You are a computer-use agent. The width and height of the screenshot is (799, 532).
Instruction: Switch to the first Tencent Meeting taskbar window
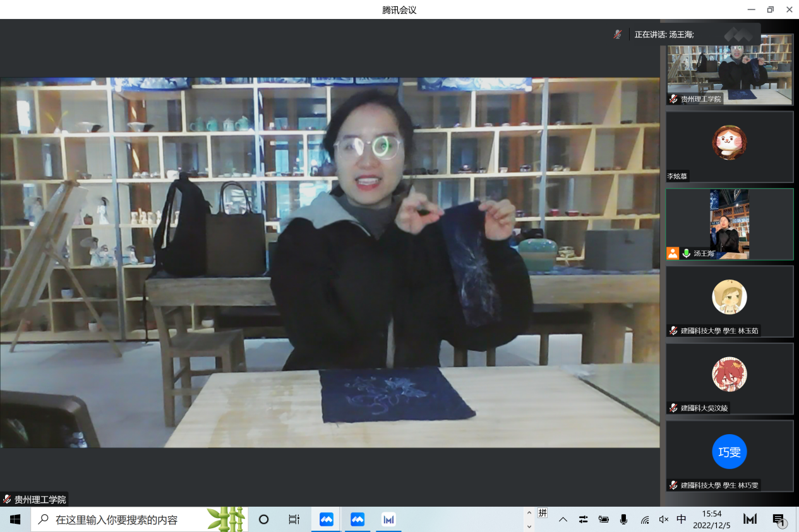[x=326, y=519]
